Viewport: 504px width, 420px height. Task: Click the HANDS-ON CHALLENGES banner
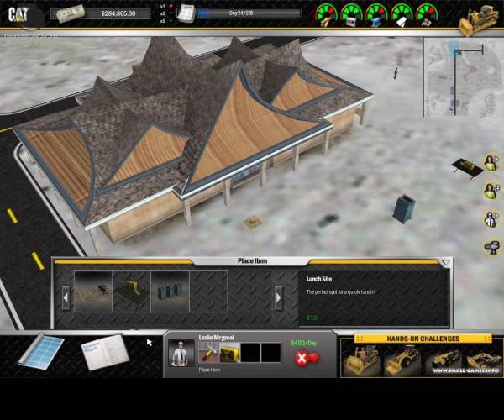[x=423, y=339]
